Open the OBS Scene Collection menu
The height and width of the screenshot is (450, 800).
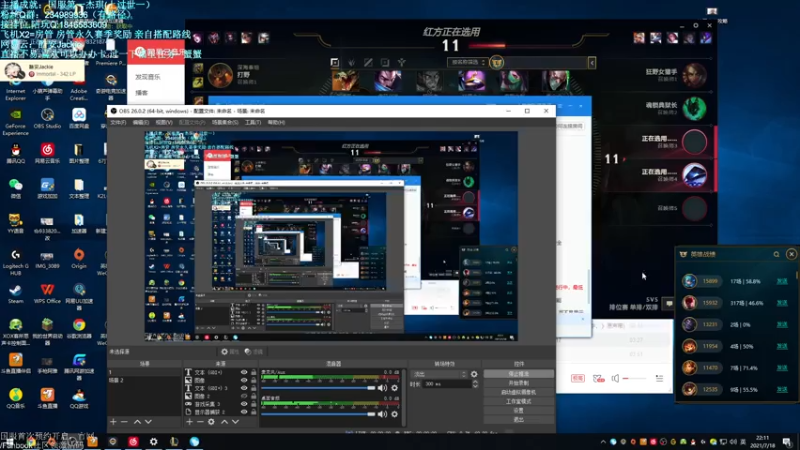(225, 122)
